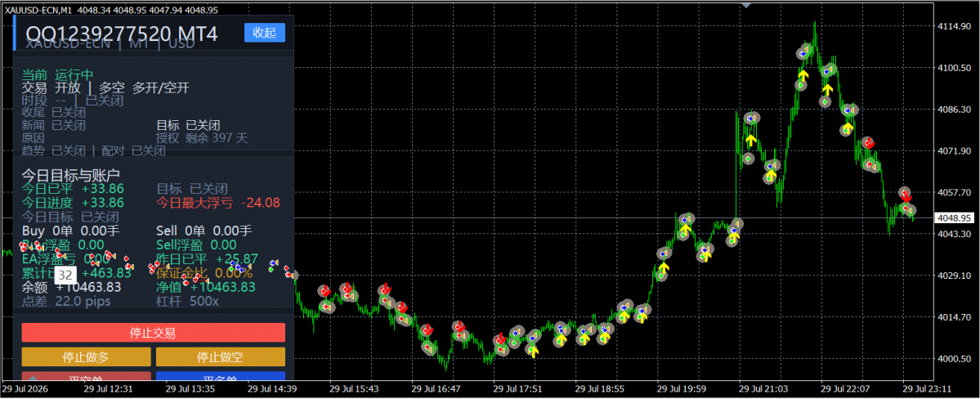Viewport: 980px width, 399px height.
Task: Click the 配对 已关闭 text
Action: pos(134,150)
